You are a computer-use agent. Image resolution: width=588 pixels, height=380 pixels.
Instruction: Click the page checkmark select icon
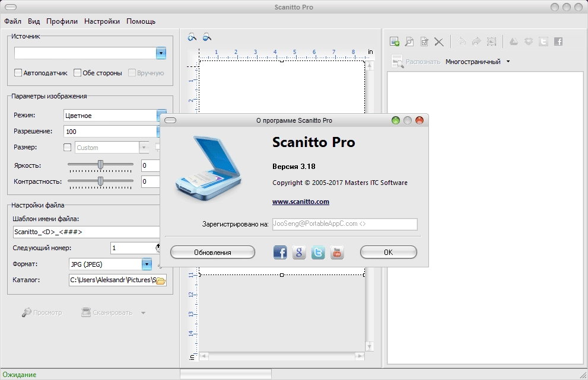(x=424, y=41)
